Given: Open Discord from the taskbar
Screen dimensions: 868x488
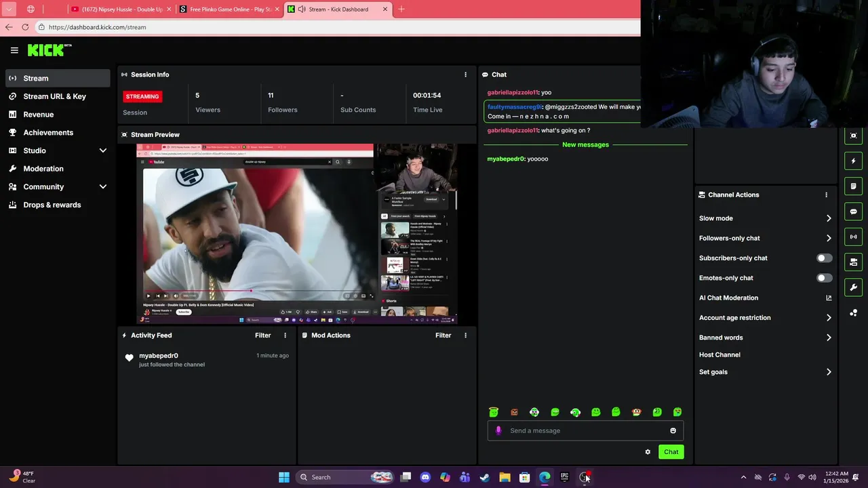Looking at the screenshot, I should point(425,477).
